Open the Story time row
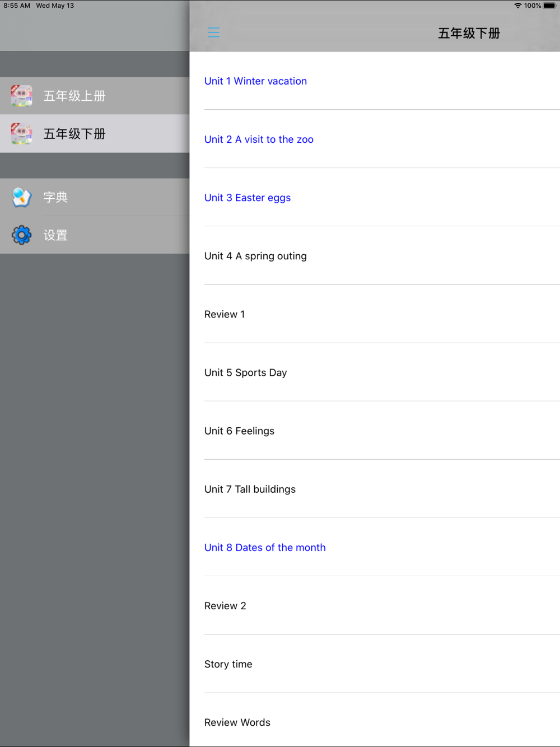 pyautogui.click(x=375, y=664)
